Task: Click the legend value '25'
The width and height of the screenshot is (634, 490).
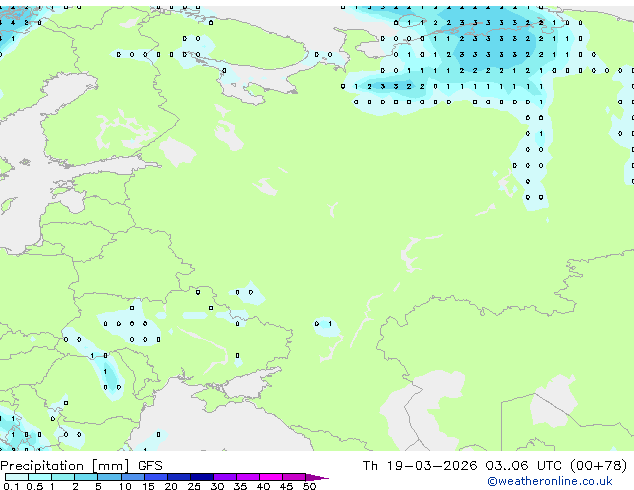Action: (194, 486)
